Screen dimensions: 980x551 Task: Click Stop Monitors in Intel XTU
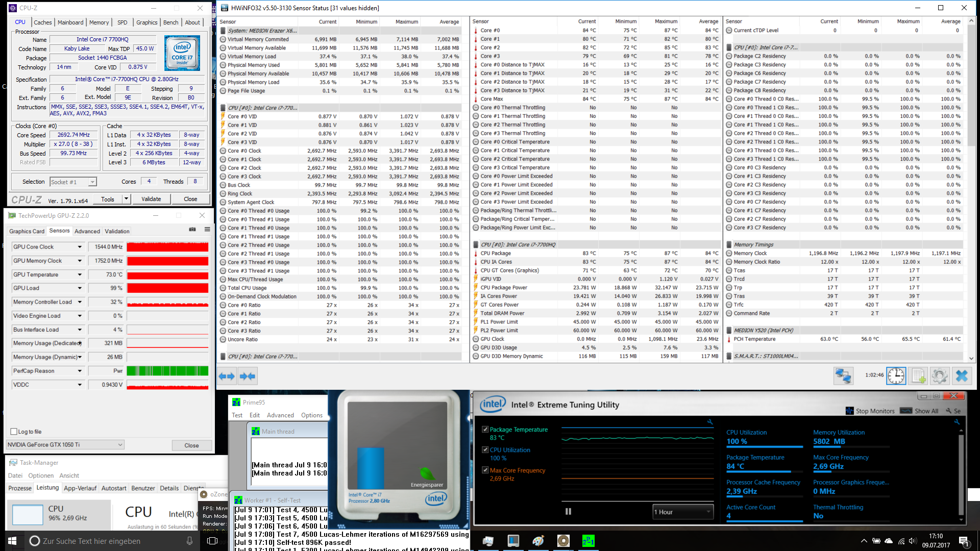click(870, 411)
